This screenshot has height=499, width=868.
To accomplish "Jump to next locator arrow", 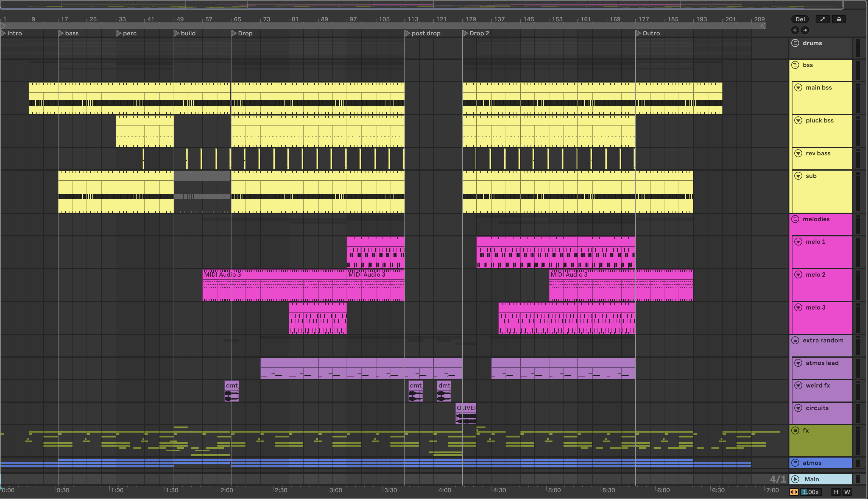I will pos(805,30).
